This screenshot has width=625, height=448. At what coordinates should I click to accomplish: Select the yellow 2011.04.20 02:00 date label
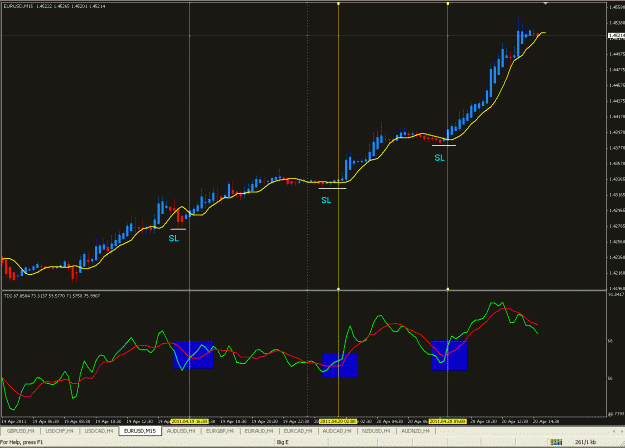click(x=338, y=421)
